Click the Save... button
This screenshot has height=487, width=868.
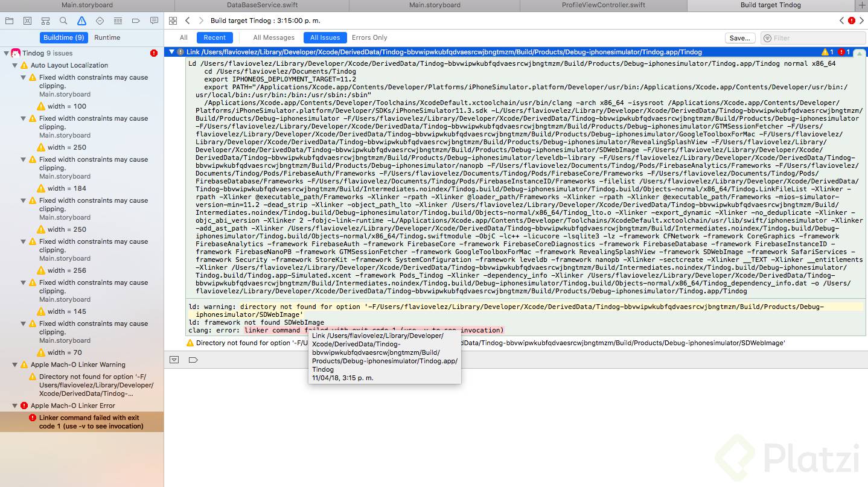[x=739, y=38]
